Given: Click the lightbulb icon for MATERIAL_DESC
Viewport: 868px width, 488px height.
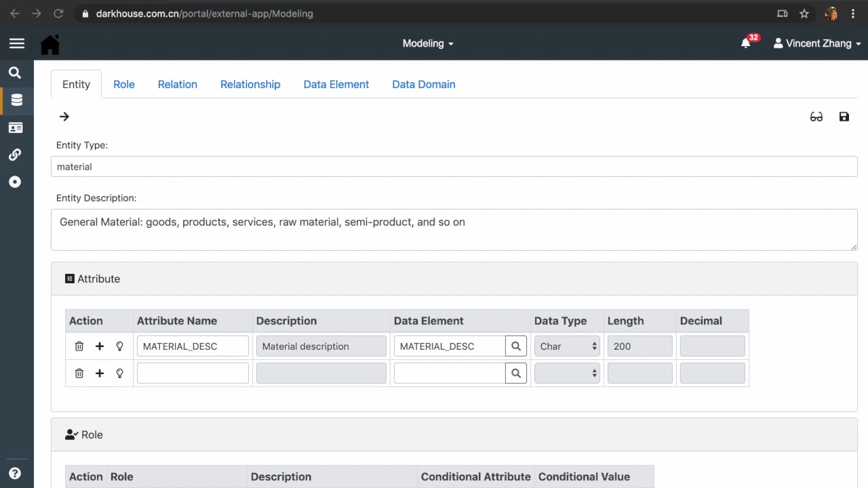Looking at the screenshot, I should 119,346.
